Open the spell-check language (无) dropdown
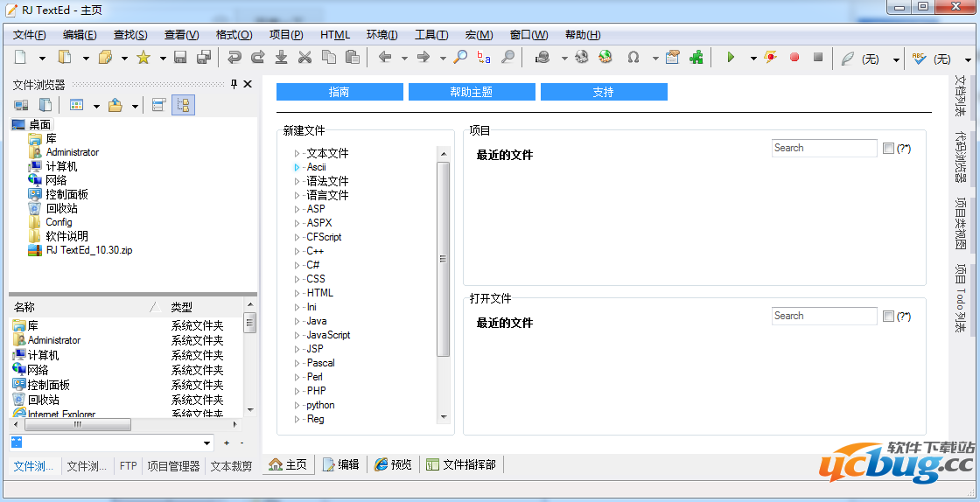Viewport: 980px width, 502px height. (x=965, y=59)
